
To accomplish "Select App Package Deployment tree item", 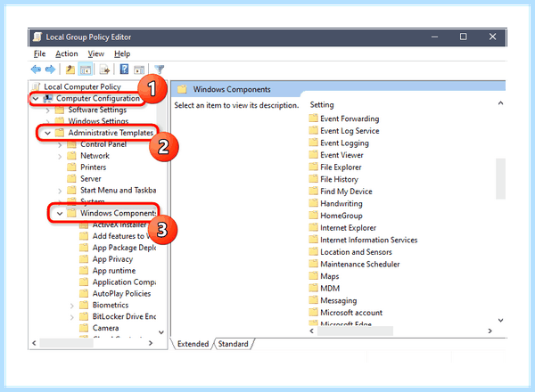I will coord(124,248).
